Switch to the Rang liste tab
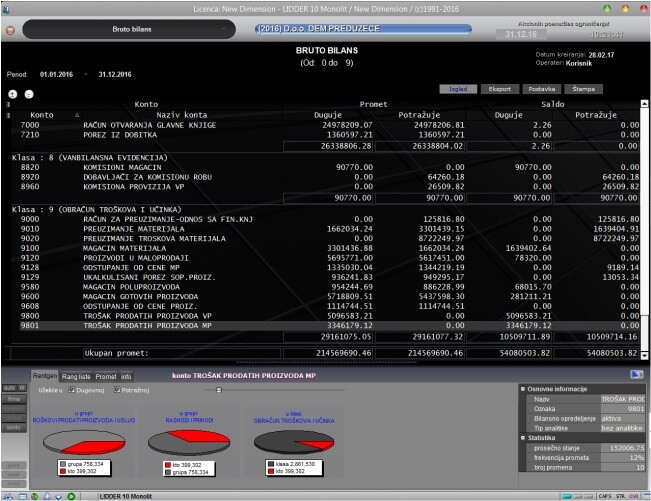 tap(76, 376)
